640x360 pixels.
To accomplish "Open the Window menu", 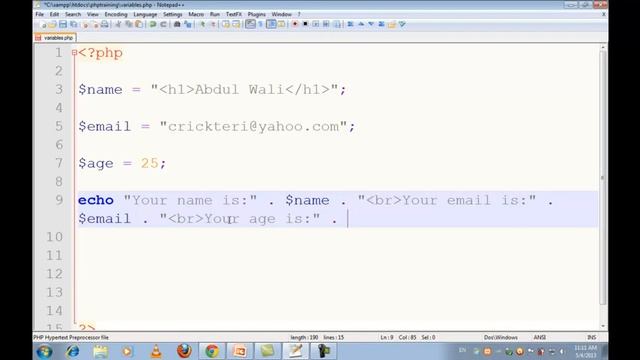I will (282, 14).
